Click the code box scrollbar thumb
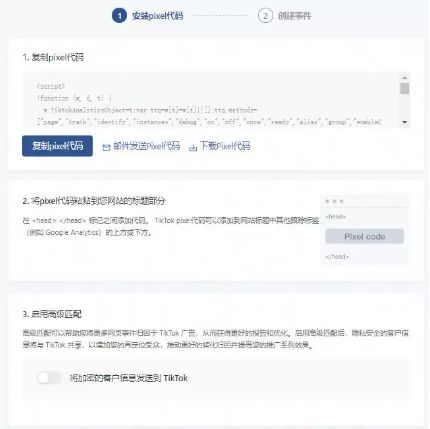 (405, 88)
